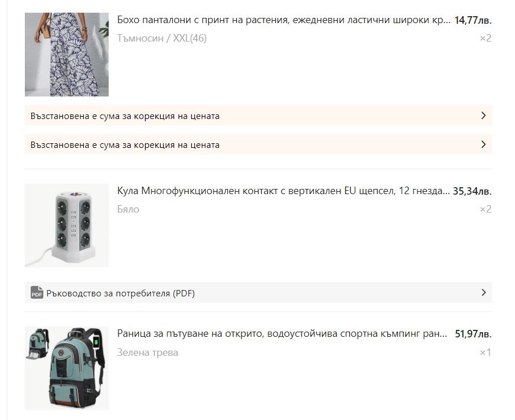Click second 'Възстановена е сума' banner text
Screen dimensions: 515x420
coord(125,145)
